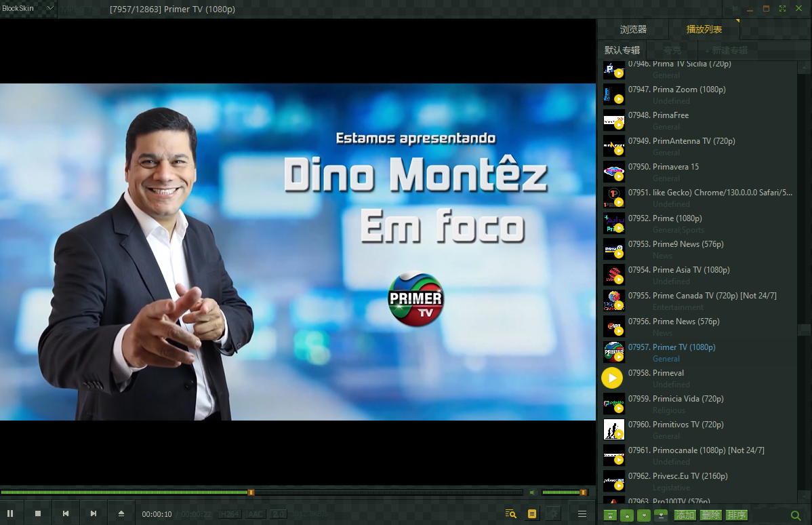Click the 排序 sort button
Image resolution: width=812 pixels, height=525 pixels.
pos(736,515)
